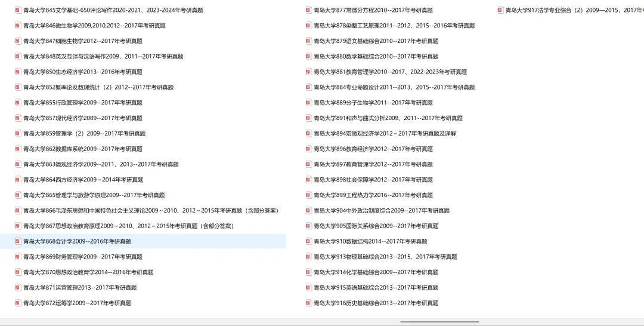
Task: Click PDF icon of 青岛大学910数据结构 file
Action: 309,241
